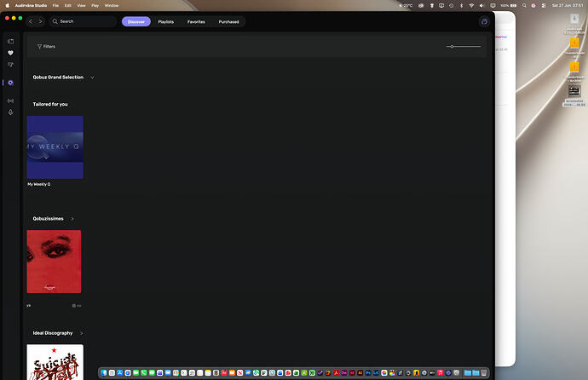The image size is (588, 380).
Task: Open the Library icon in the sidebar
Action: [x=10, y=41]
